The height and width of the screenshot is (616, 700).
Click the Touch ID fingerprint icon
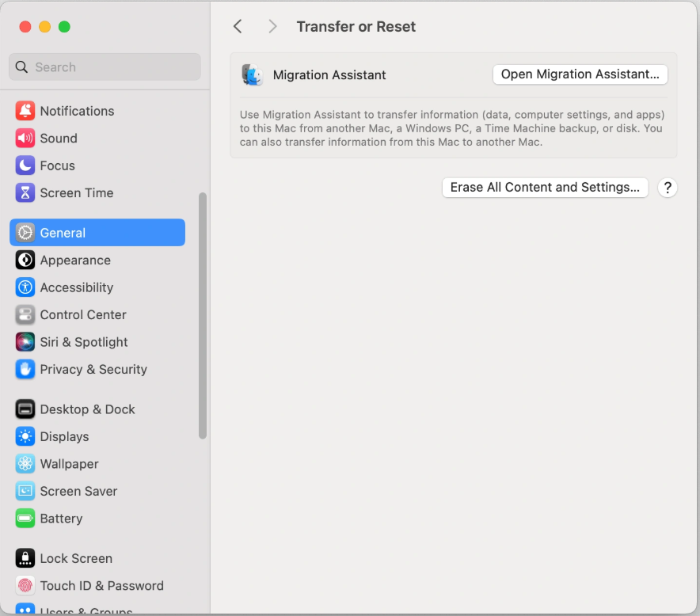click(25, 586)
